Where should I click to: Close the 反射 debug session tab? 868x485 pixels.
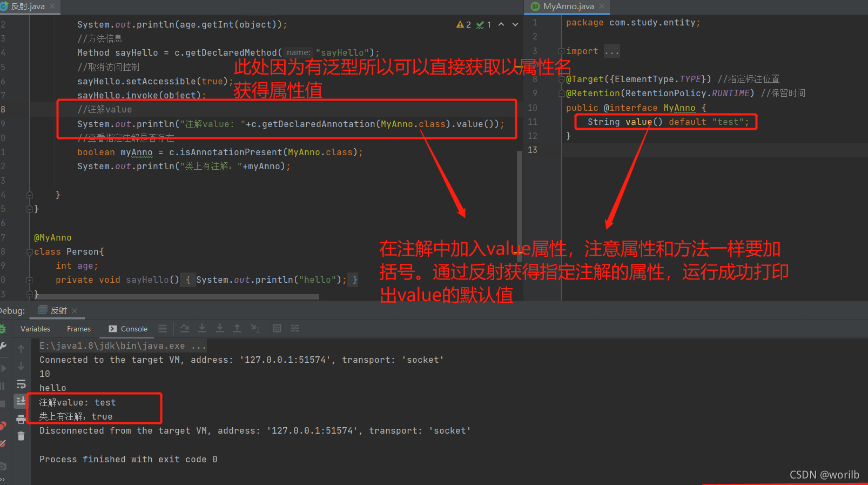75,311
